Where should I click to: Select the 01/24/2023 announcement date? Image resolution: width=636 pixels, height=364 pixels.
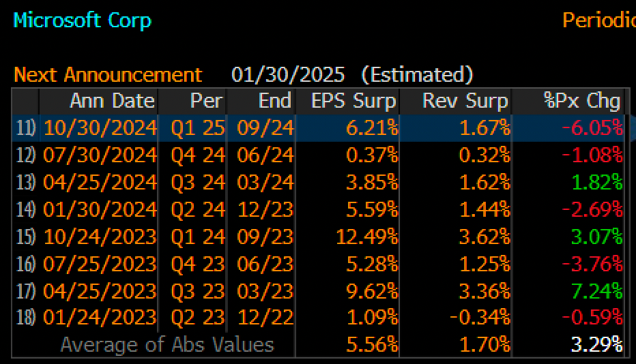pyautogui.click(x=100, y=318)
